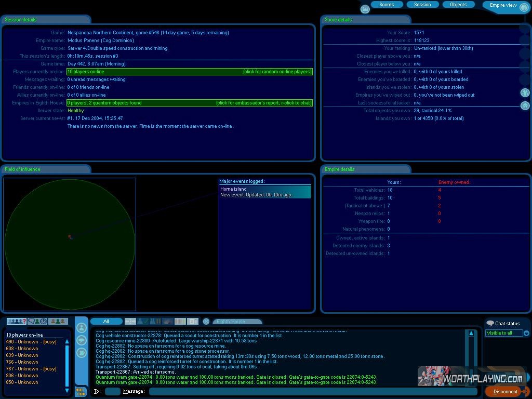Click the wrench tools icon on right sidebar
This screenshot has height=399, width=532.
click(x=525, y=92)
